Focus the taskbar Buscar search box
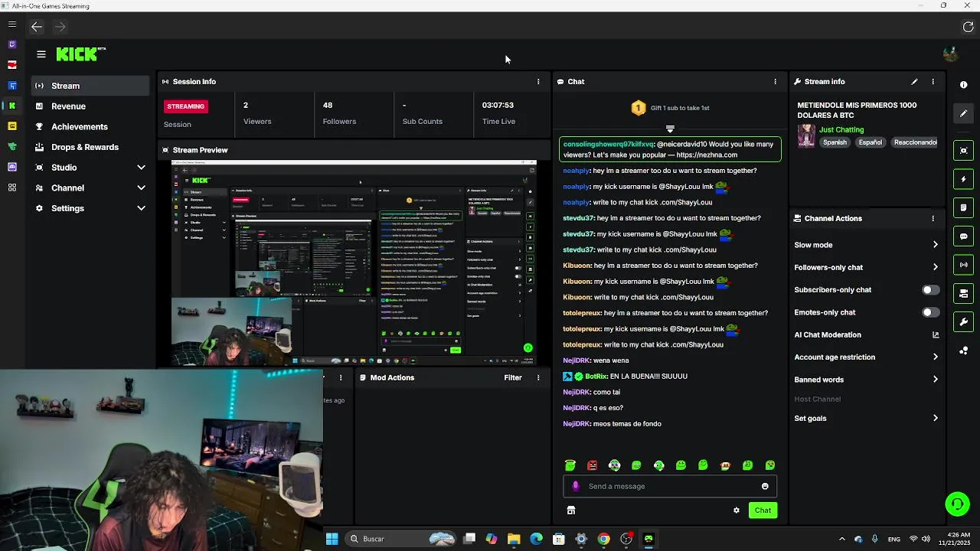The width and height of the screenshot is (980, 551). pyautogui.click(x=402, y=539)
